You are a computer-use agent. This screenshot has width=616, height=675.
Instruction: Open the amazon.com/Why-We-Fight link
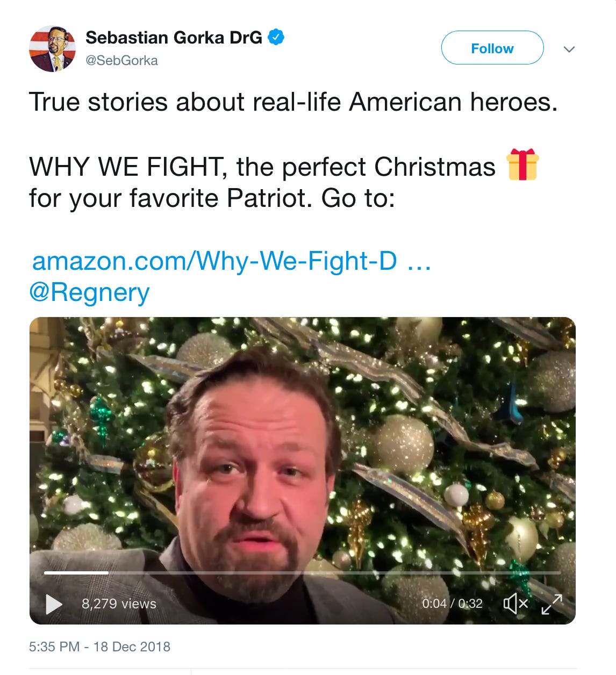tap(214, 261)
